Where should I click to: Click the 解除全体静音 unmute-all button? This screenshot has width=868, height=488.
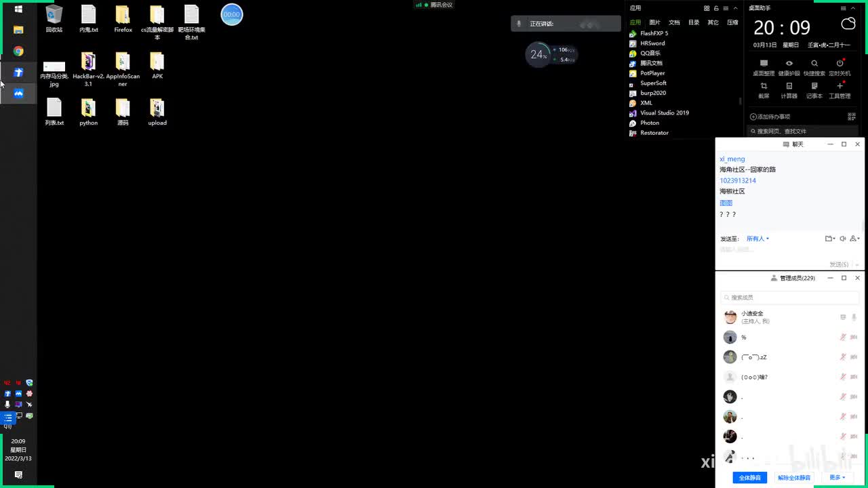pos(794,478)
